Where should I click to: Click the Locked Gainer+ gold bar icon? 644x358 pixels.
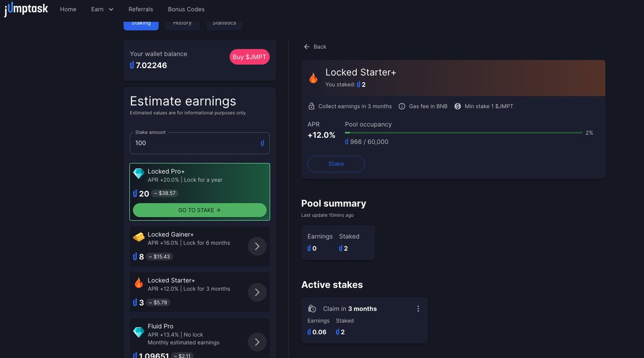point(139,237)
